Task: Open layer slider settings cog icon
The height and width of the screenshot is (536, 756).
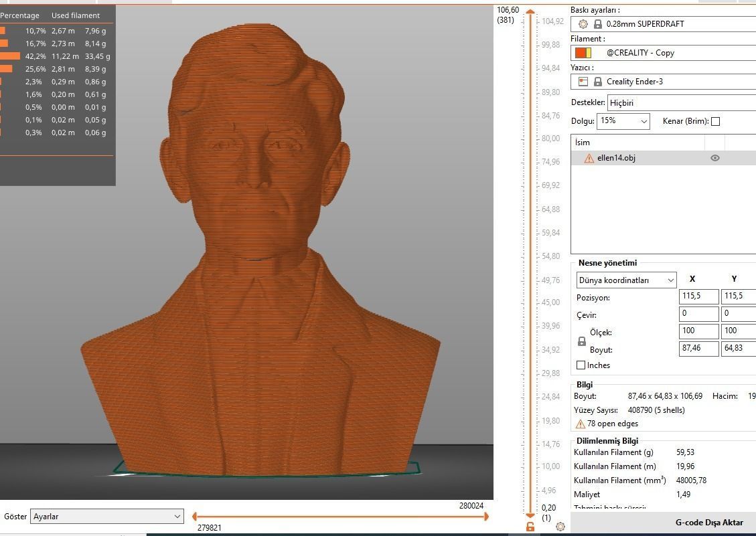Action: click(x=560, y=527)
